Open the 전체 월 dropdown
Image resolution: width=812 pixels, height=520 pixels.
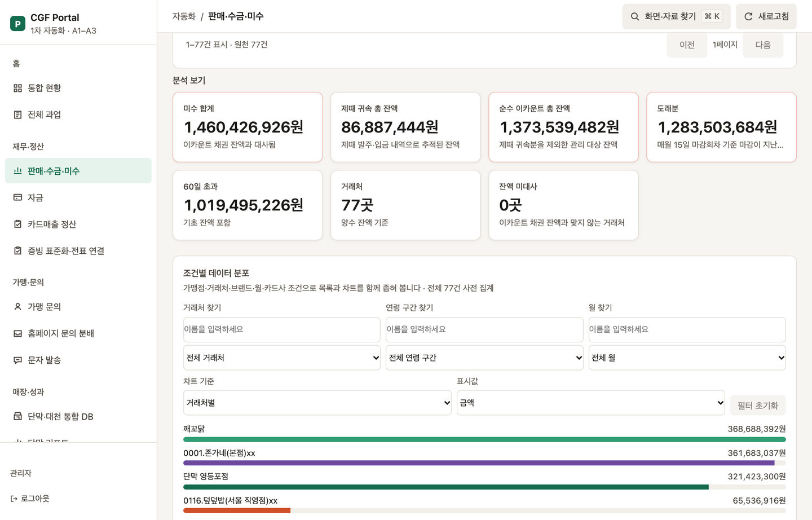[x=687, y=358]
